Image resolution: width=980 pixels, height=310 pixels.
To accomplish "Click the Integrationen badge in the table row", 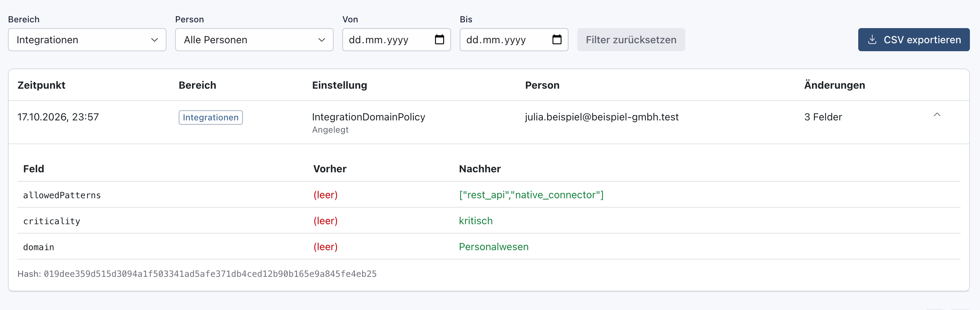I will pos(210,117).
